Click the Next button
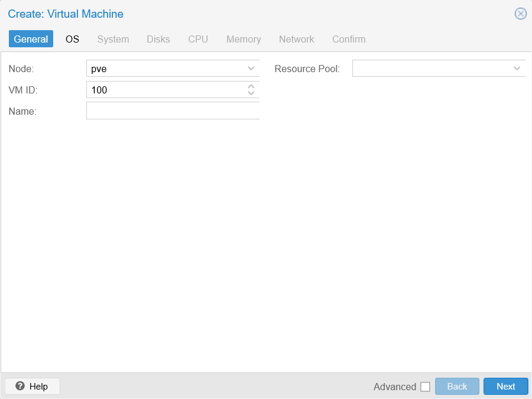532x399 pixels. pyautogui.click(x=505, y=386)
